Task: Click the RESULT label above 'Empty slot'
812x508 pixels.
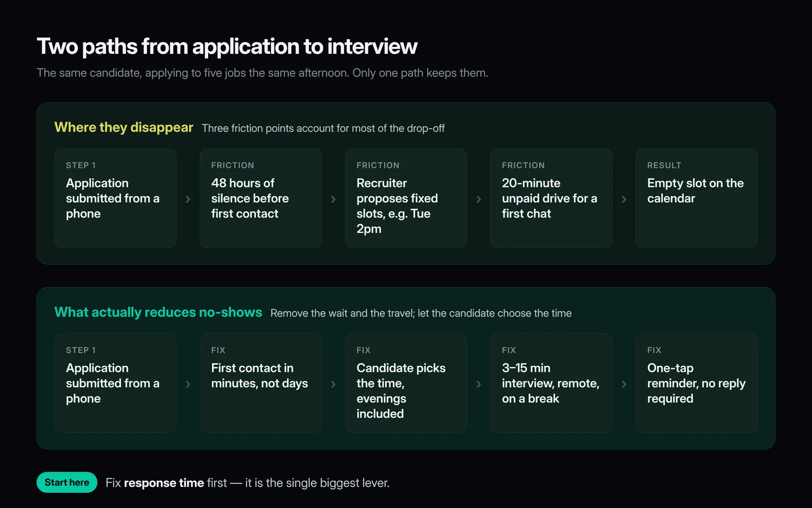Action: (x=664, y=165)
